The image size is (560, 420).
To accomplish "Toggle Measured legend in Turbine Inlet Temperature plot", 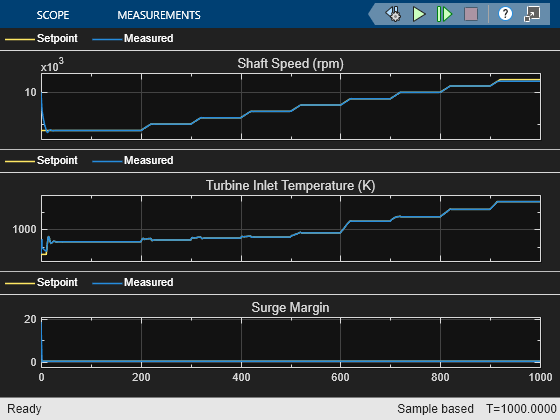I will (x=133, y=160).
